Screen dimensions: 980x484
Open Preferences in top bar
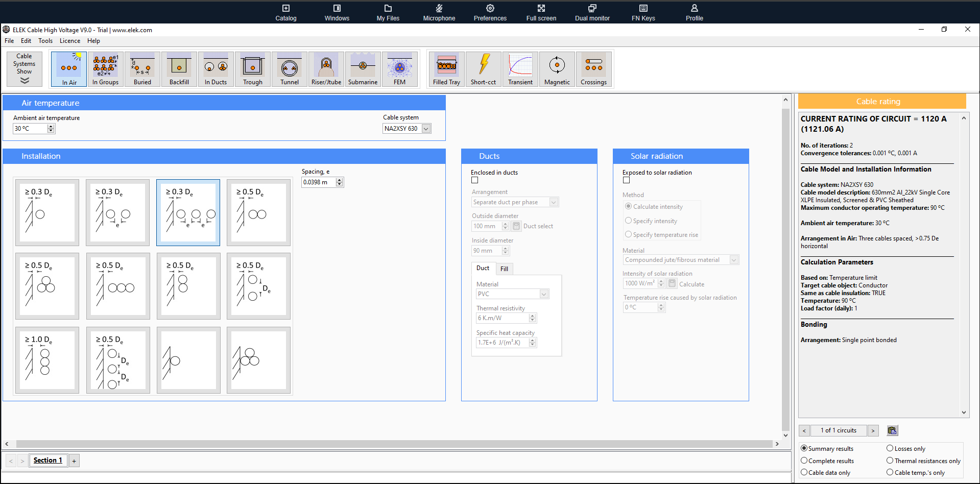(490, 13)
